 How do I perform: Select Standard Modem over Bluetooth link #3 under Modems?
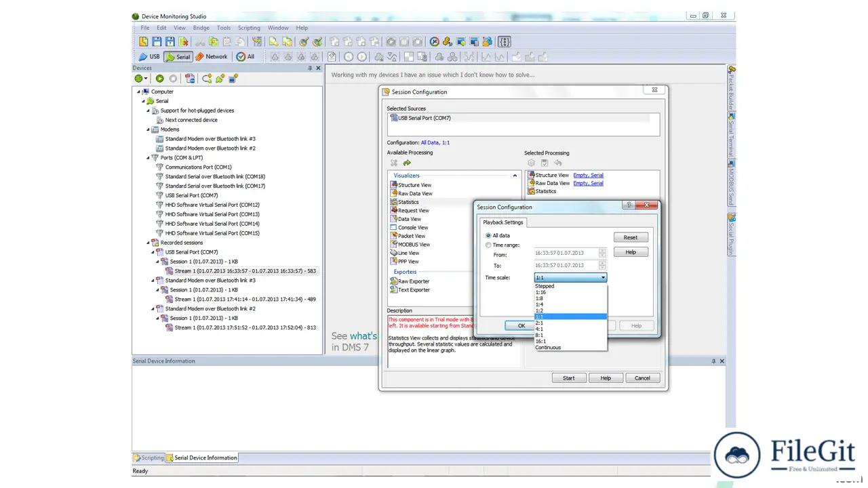tap(210, 139)
